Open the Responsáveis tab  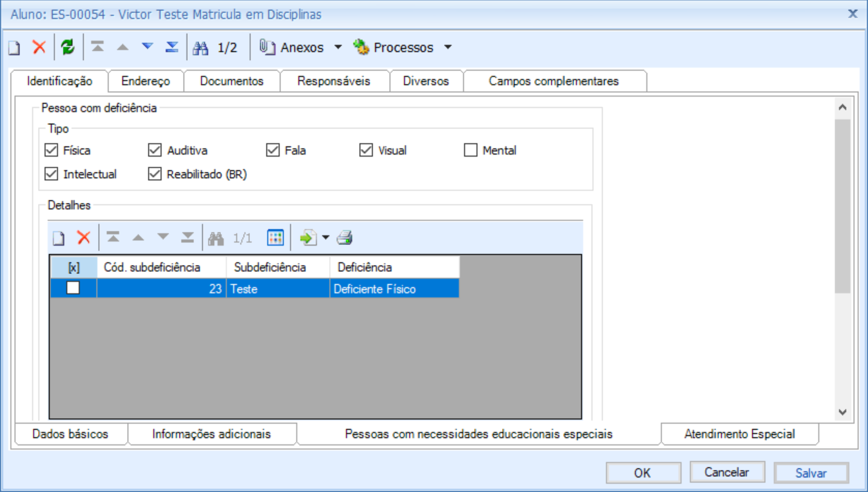click(x=334, y=81)
